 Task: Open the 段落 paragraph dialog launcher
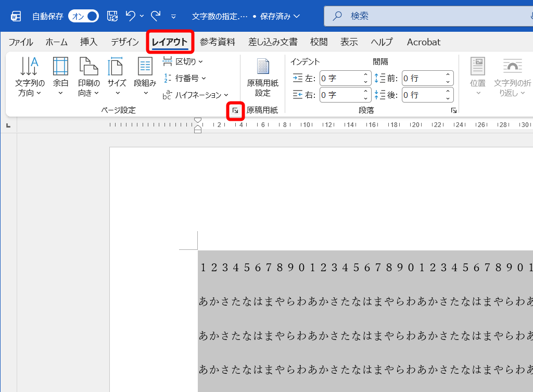pyautogui.click(x=453, y=110)
